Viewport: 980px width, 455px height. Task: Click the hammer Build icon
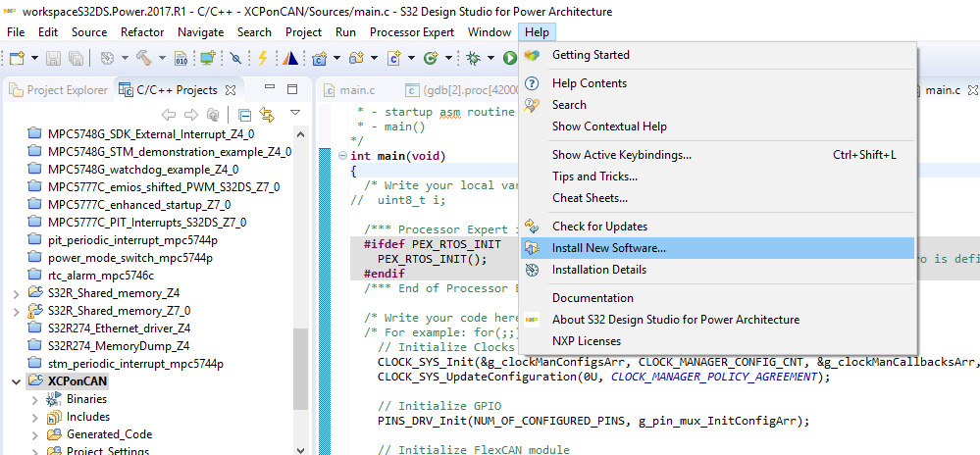coord(144,58)
